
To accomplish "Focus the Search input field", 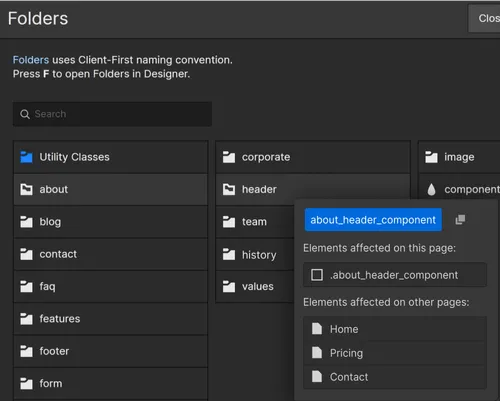I will pyautogui.click(x=112, y=114).
